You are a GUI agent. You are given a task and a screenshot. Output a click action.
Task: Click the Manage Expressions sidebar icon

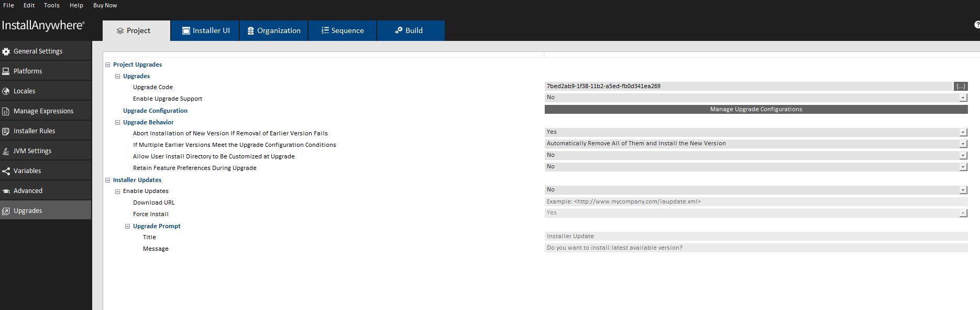[x=6, y=111]
